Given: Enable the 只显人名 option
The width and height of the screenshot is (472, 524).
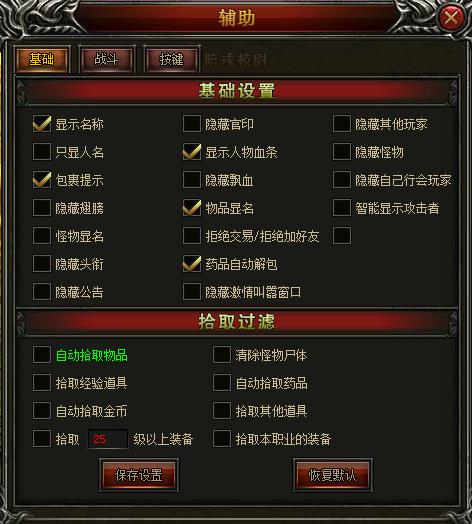Looking at the screenshot, I should (x=42, y=152).
